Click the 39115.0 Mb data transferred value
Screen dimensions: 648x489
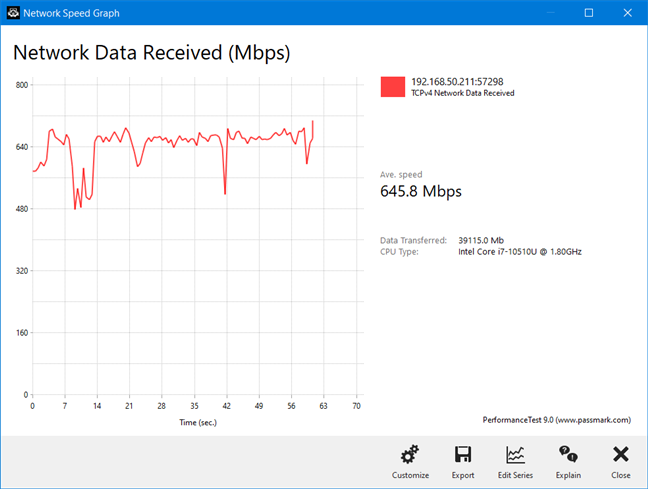481,240
